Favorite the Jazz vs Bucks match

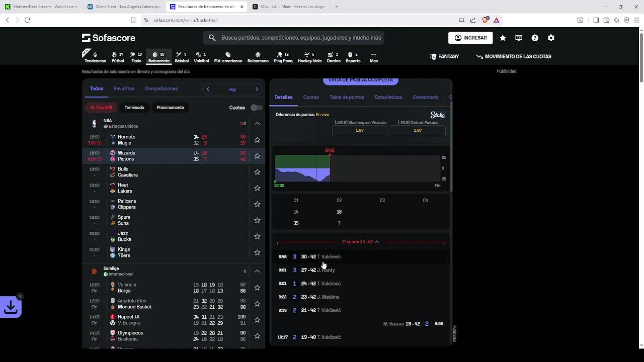click(x=257, y=236)
